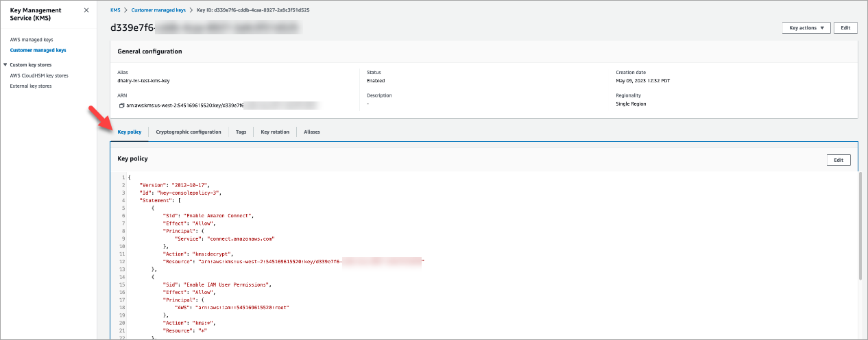Click the key policy vertical scrollbar
The width and height of the screenshot is (868, 340).
[860, 226]
